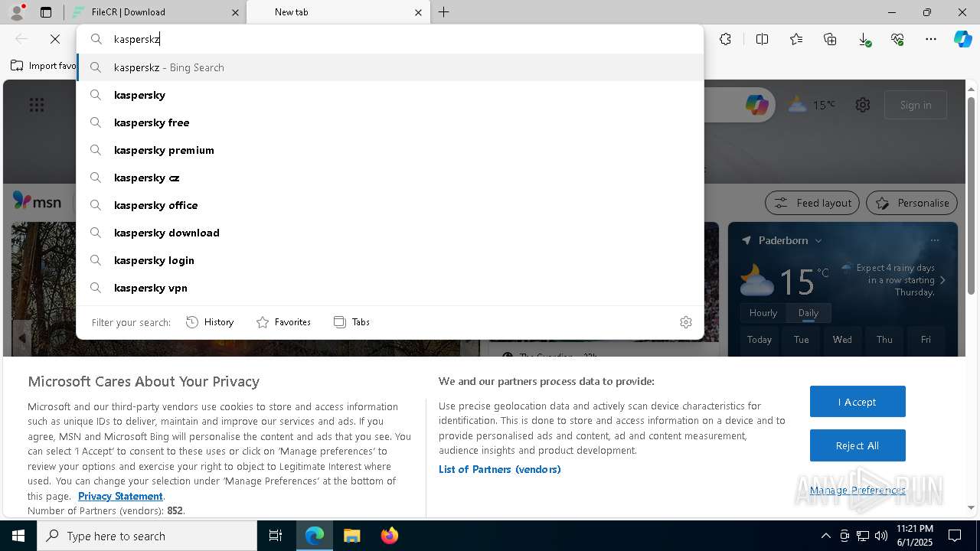Image resolution: width=980 pixels, height=551 pixels.
Task: Open the tab actions menu icon
Action: (46, 12)
